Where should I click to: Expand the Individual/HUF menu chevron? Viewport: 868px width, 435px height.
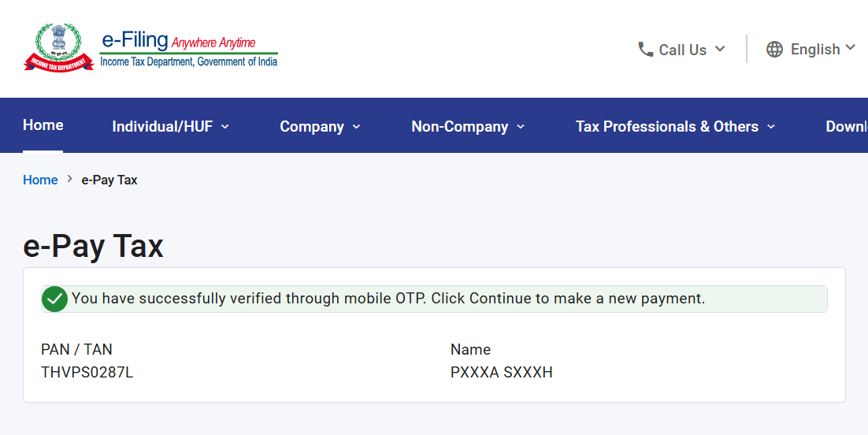tap(225, 127)
